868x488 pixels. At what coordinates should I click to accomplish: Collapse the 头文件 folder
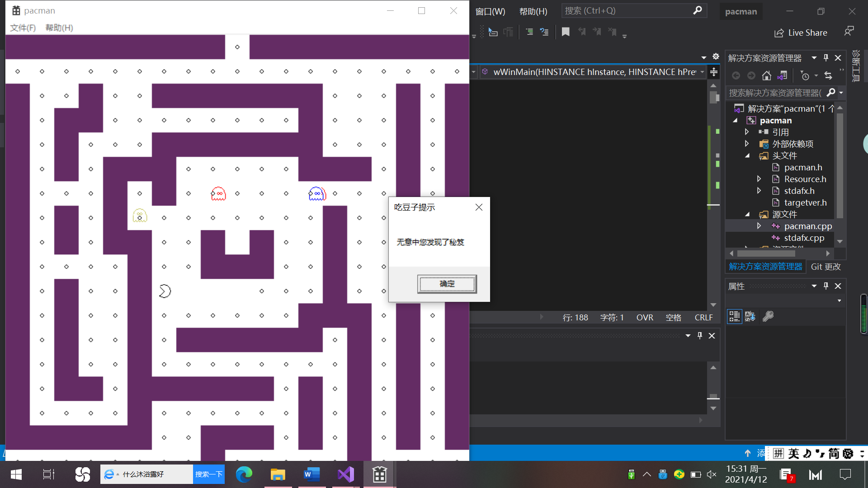[747, 155]
